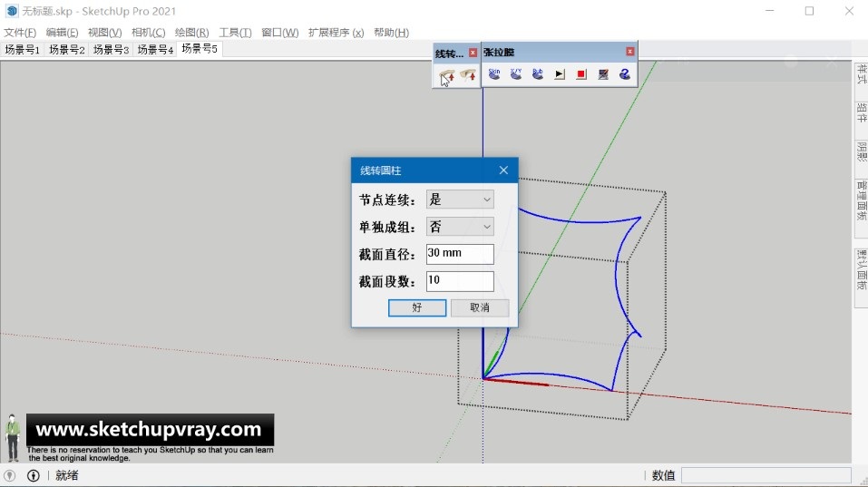
Task: Select the X/Y tool in 张拉膜 toolbar
Action: [x=516, y=73]
